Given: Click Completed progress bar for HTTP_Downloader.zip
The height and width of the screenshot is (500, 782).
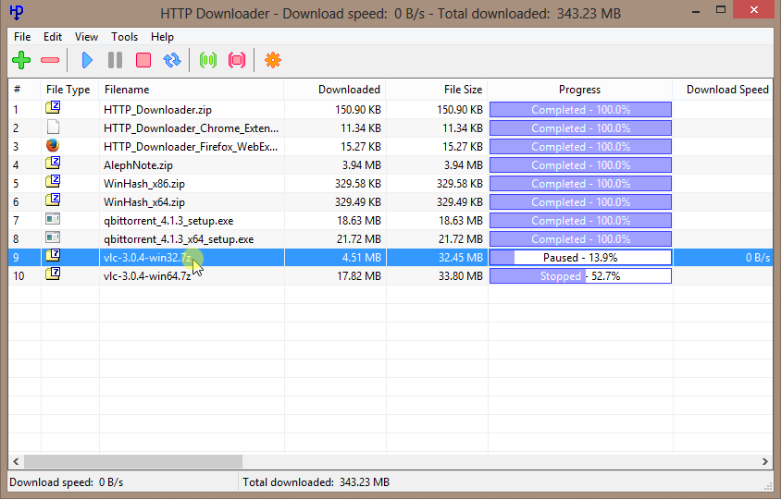Looking at the screenshot, I should coord(581,110).
